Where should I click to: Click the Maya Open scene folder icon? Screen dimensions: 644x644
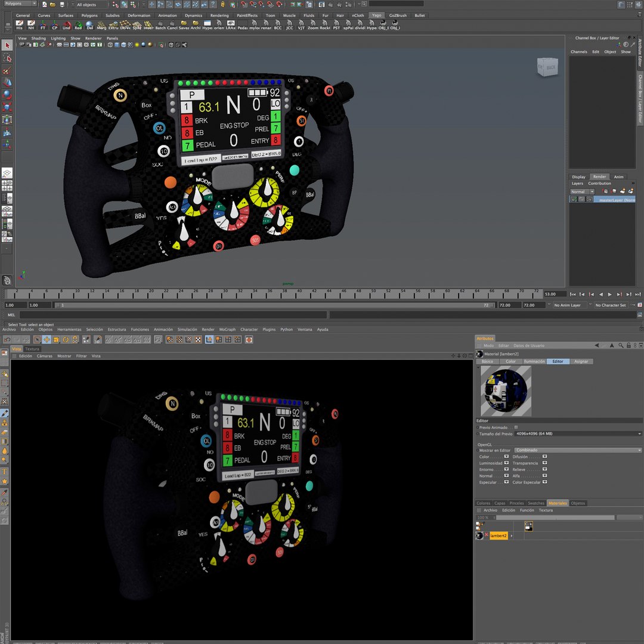click(x=52, y=5)
